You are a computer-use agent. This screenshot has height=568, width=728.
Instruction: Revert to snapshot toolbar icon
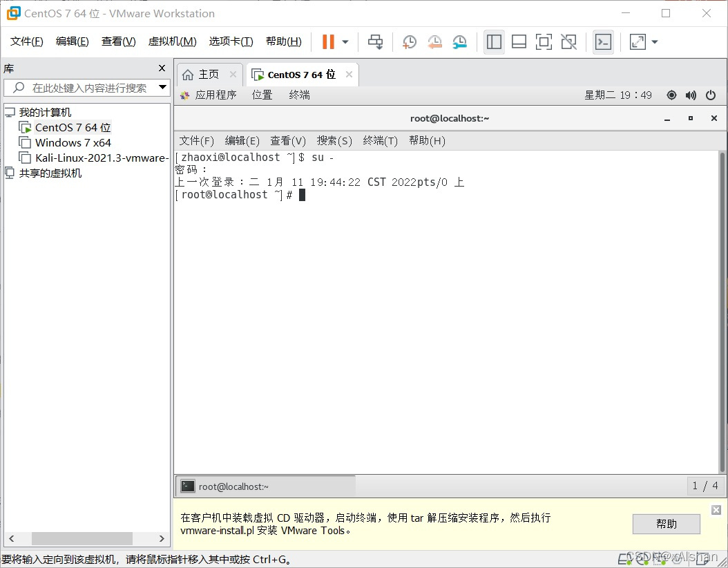tap(434, 41)
